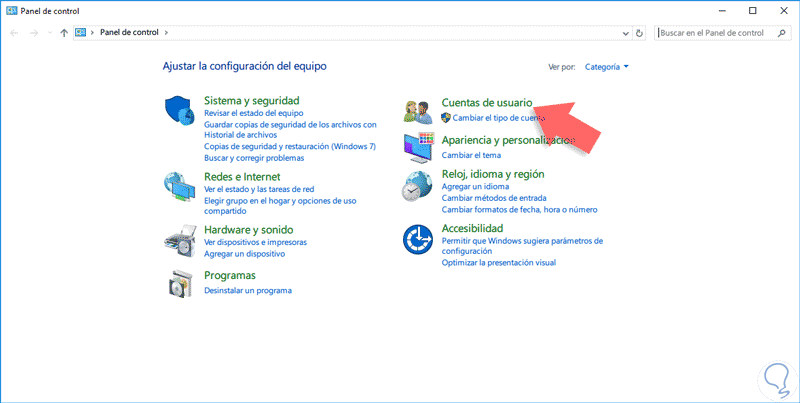
Task: Open Ver el estado y las tareas de red
Action: 259,189
